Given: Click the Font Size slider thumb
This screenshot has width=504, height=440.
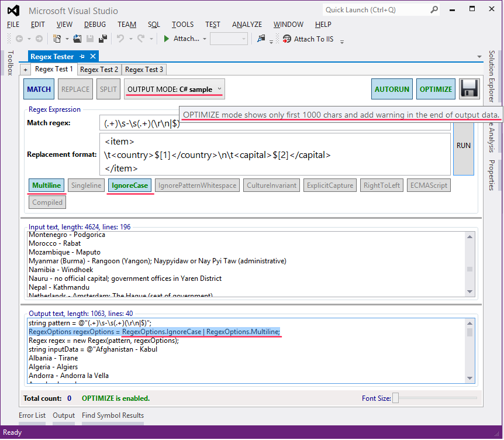Looking at the screenshot, I should [396, 398].
